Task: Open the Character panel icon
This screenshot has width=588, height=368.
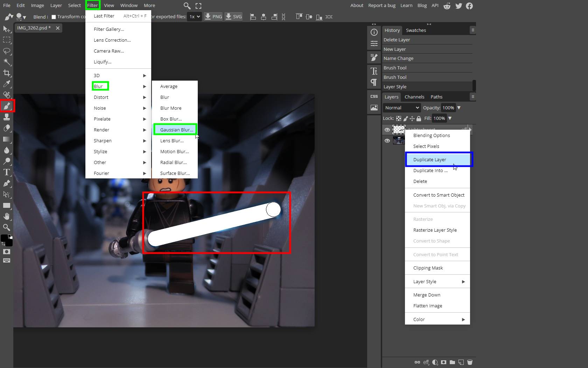Action: (374, 71)
